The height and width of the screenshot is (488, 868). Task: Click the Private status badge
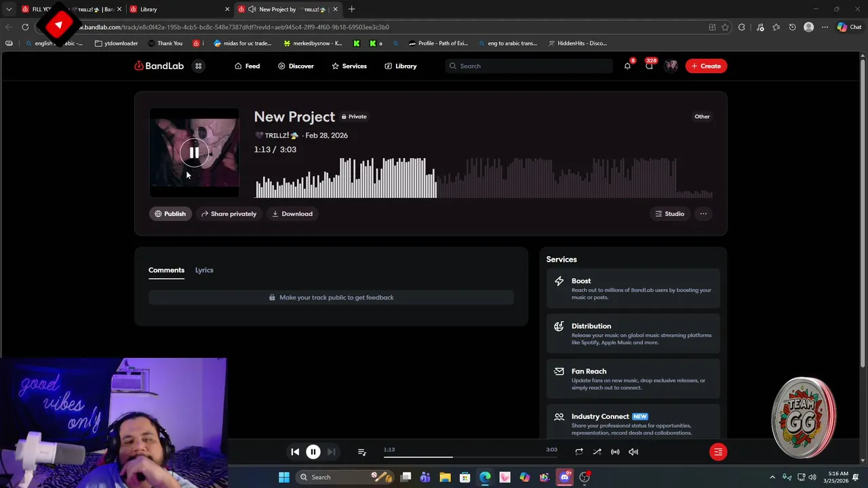(354, 117)
